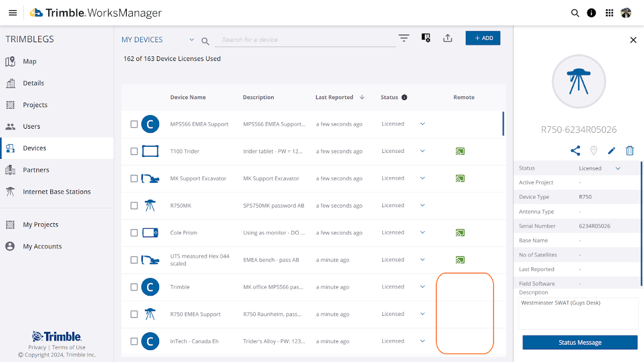This screenshot has height=362, width=644.
Task: Open Internet Base Stations in the sidebar
Action: click(57, 192)
